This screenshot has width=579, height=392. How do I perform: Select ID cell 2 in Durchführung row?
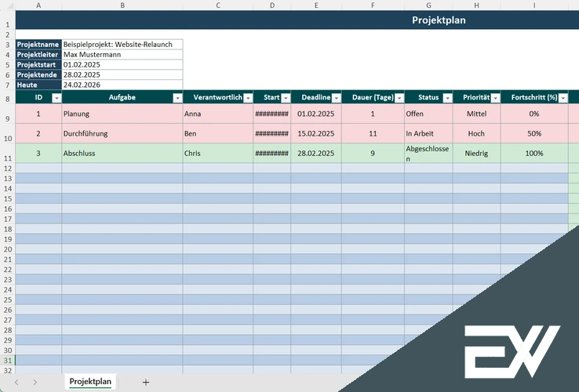38,133
